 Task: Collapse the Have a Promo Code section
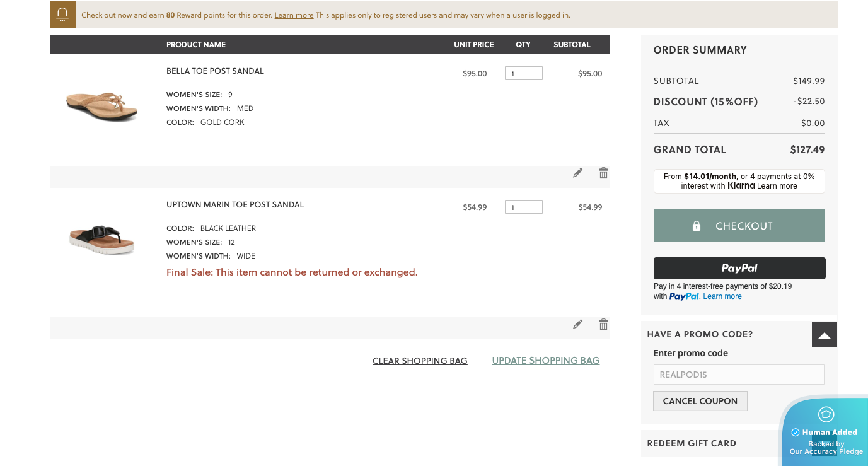point(824,335)
